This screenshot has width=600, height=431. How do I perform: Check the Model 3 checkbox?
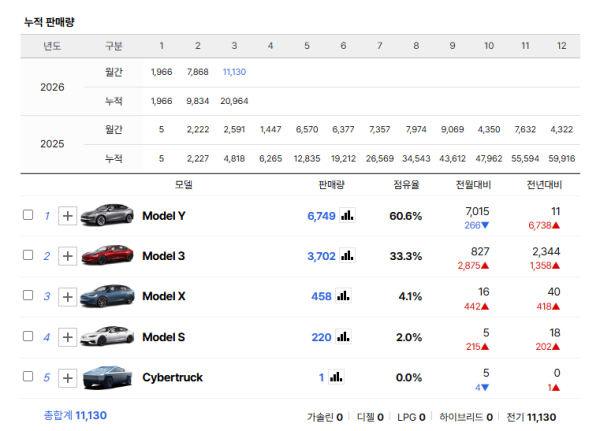28,256
